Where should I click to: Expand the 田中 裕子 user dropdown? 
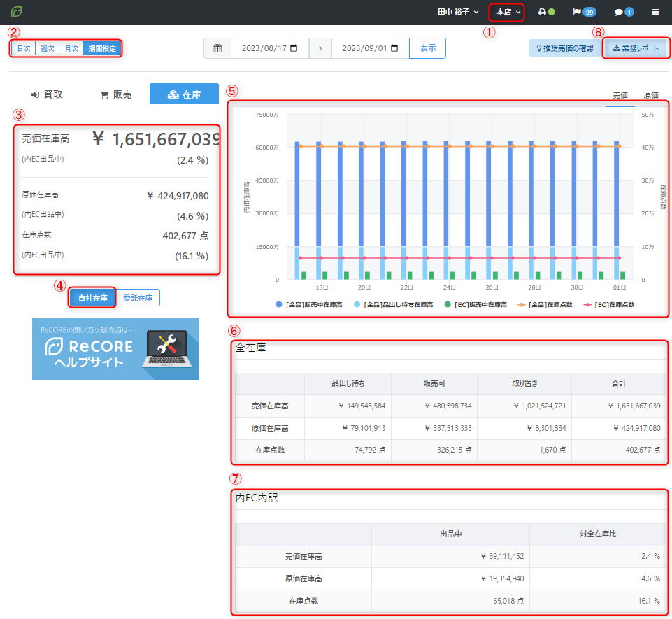pyautogui.click(x=458, y=12)
